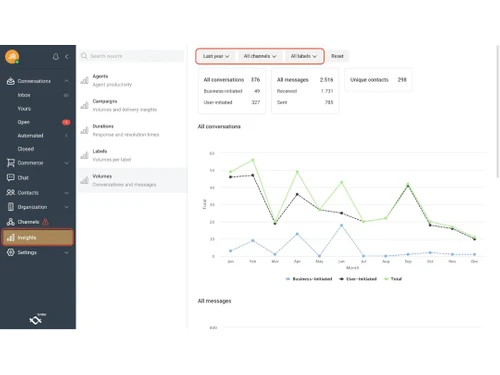This screenshot has width=500, height=375.
Task: Click the red Open conversations badge
Action: click(x=66, y=122)
